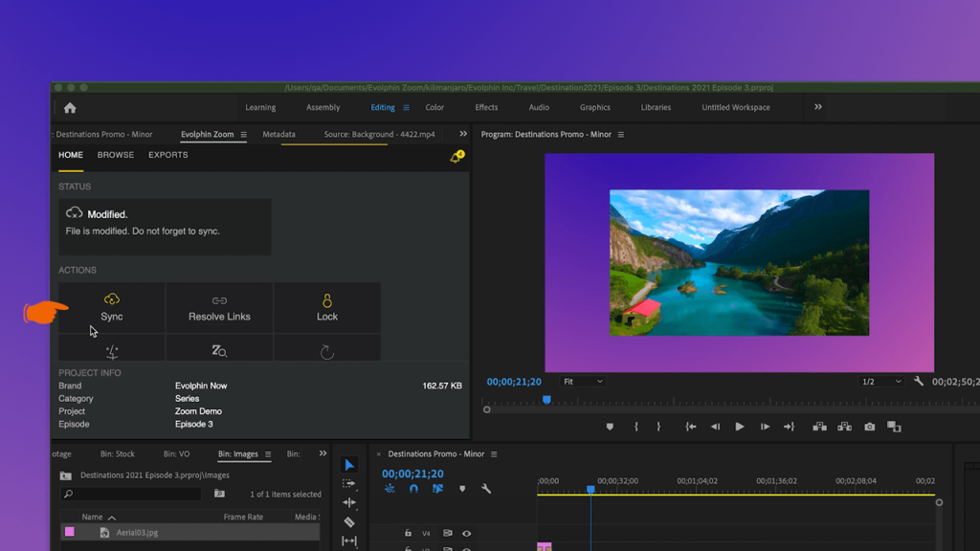Open the BROWSE tab in Evolphin Zoom
Screen dimensions: 980x551
(x=115, y=154)
